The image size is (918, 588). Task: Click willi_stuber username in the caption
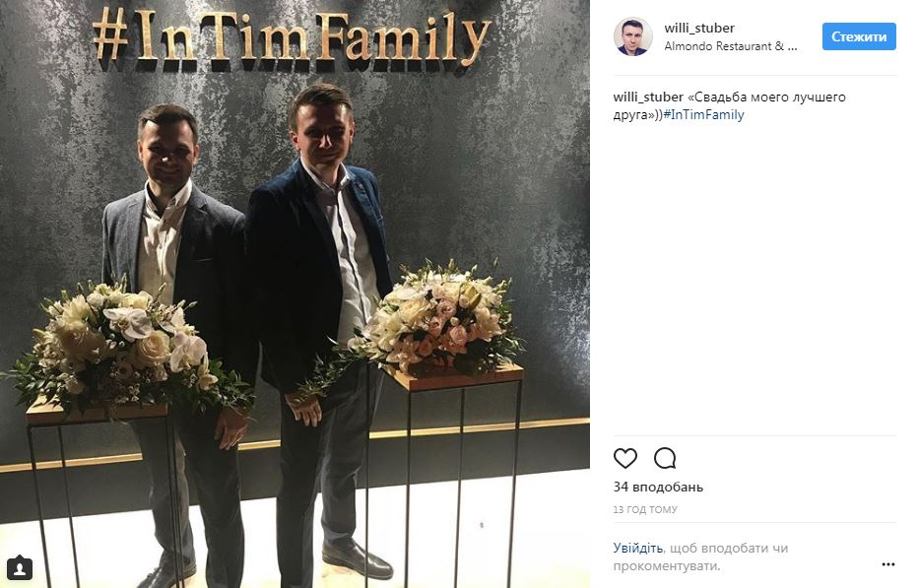[x=648, y=98]
